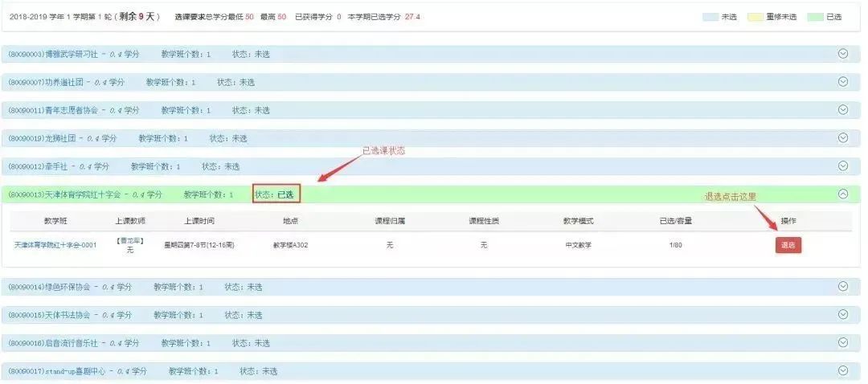
Task: Expand the 80090003 course row chevron
Action: click(x=843, y=53)
